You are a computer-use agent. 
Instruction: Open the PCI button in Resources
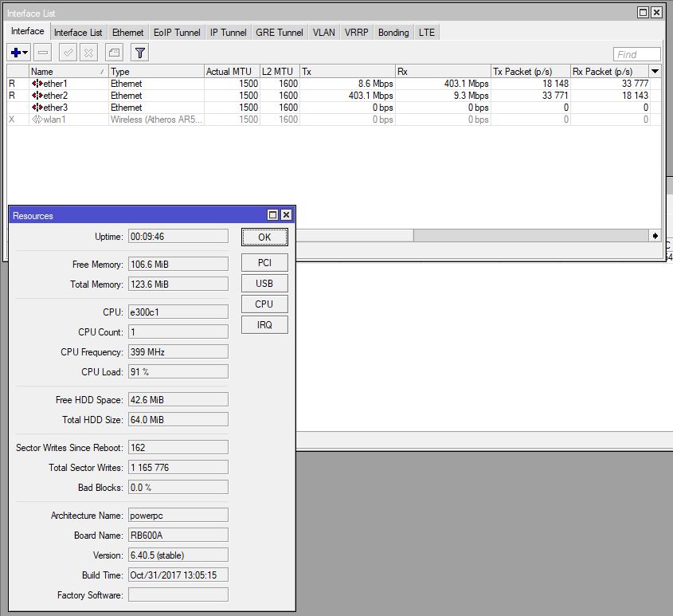coord(264,262)
